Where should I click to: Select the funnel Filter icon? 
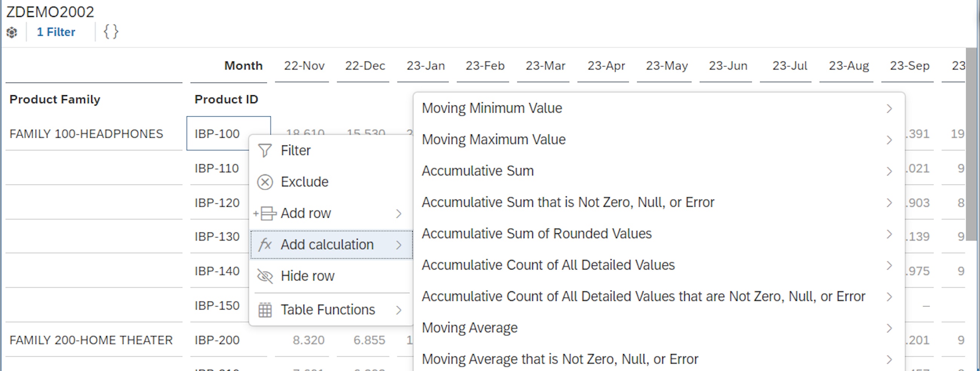[265, 150]
